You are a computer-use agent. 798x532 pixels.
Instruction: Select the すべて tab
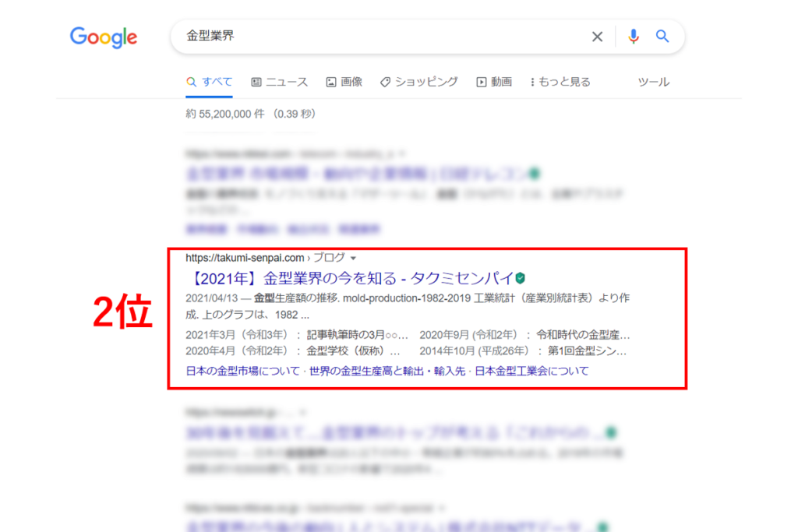pos(209,82)
